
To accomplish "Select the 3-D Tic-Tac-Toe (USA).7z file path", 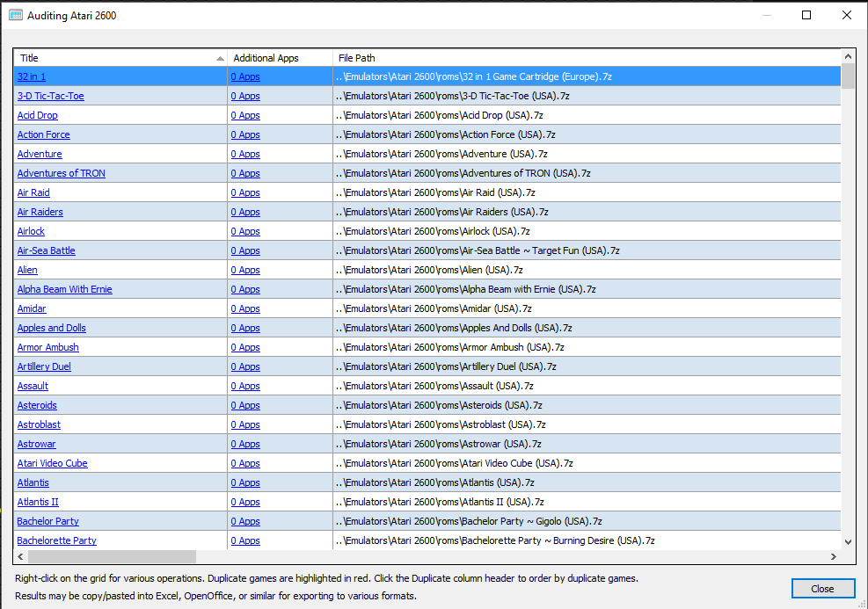I will pyautogui.click(x=452, y=96).
